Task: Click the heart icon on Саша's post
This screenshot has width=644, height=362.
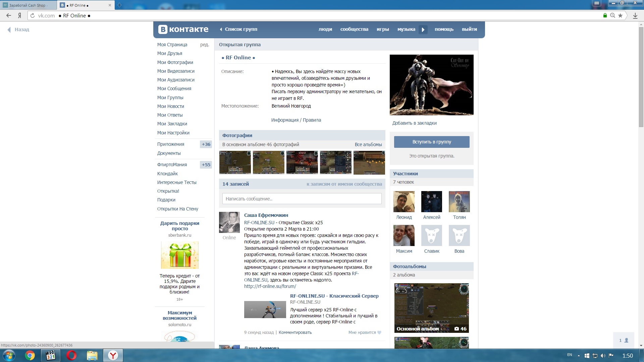Action: pyautogui.click(x=379, y=333)
